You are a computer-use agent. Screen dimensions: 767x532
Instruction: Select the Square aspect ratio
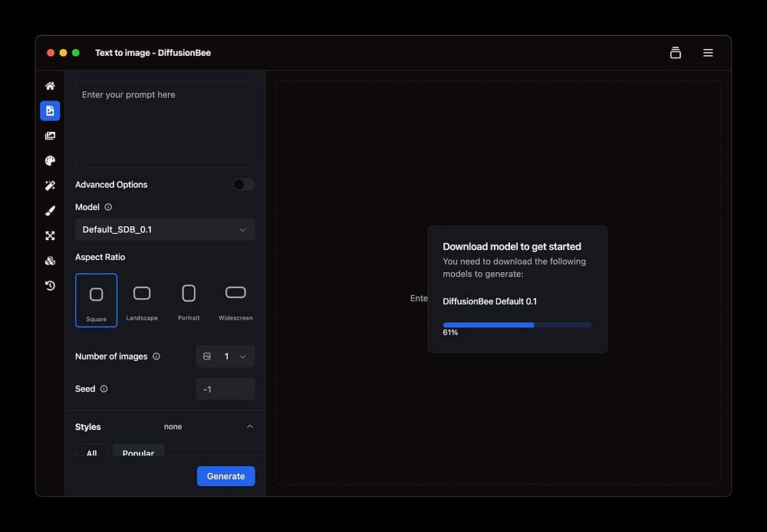coord(97,300)
